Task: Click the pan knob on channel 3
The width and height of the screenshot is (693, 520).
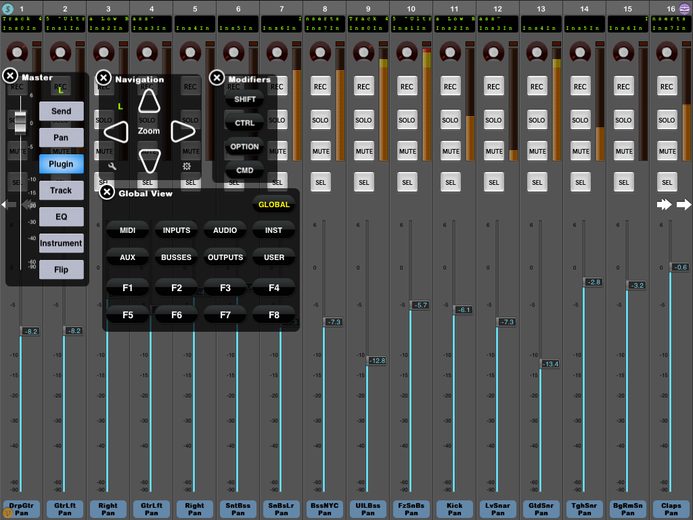Action: (x=104, y=52)
